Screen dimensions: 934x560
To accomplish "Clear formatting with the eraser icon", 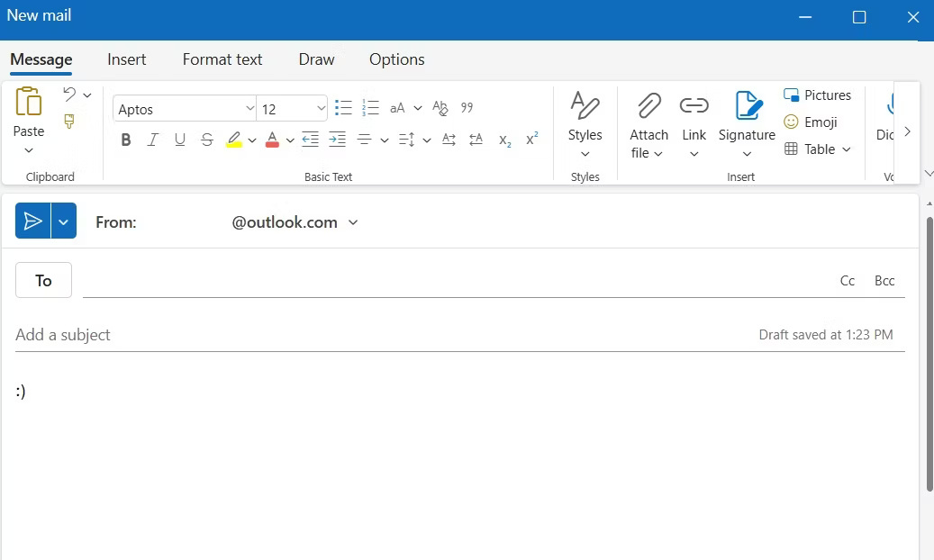I will 440,108.
